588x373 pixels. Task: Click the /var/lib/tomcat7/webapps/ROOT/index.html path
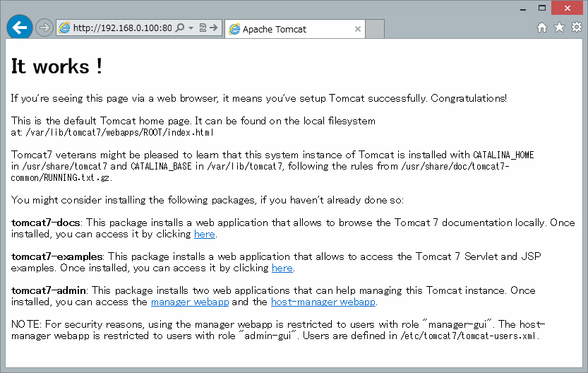point(119,133)
